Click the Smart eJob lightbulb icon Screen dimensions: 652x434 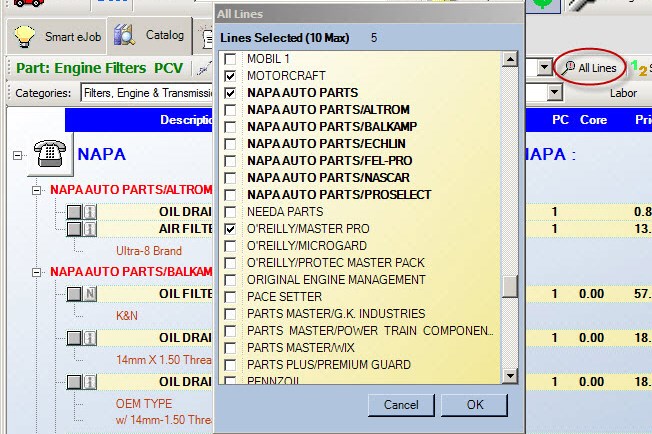(x=26, y=37)
